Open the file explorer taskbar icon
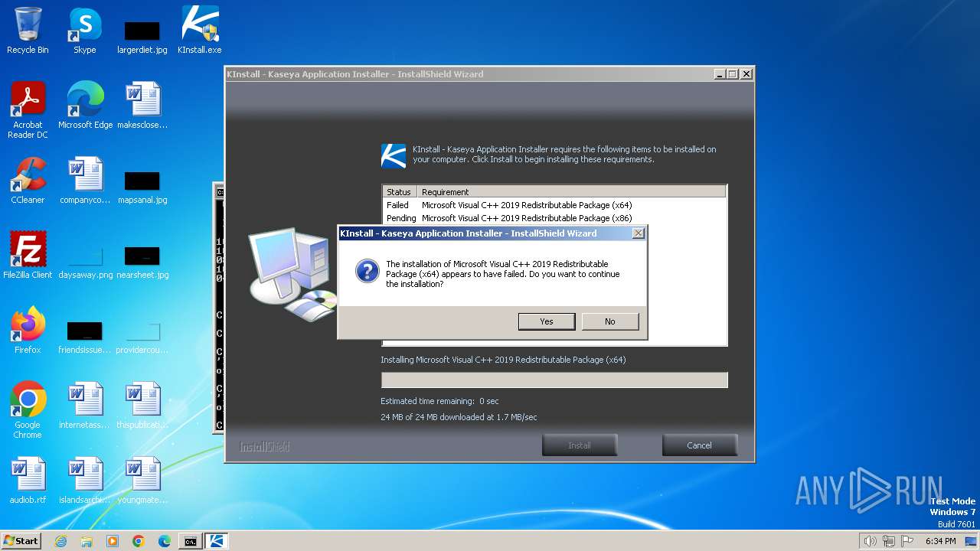Viewport: 980px width, 551px height. (x=87, y=541)
